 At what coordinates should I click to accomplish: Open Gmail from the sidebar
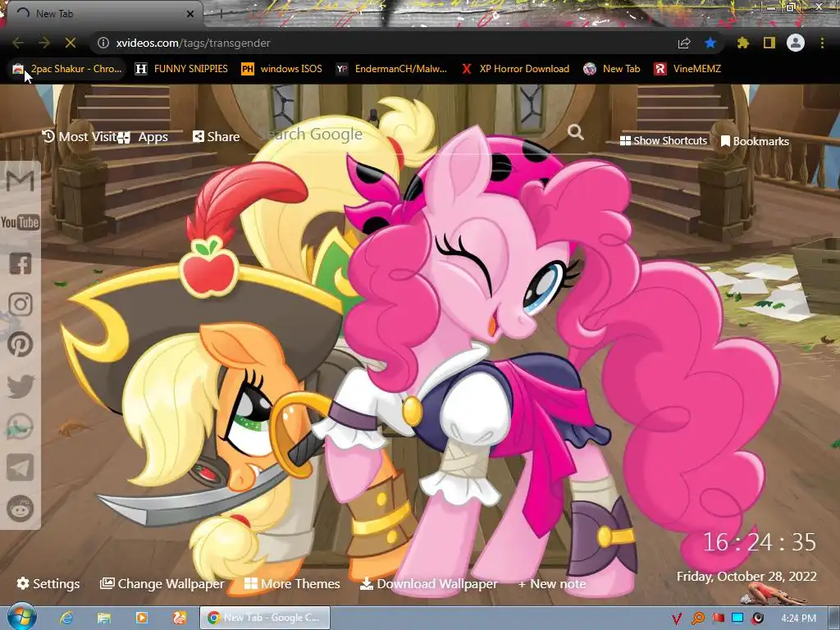(21, 180)
